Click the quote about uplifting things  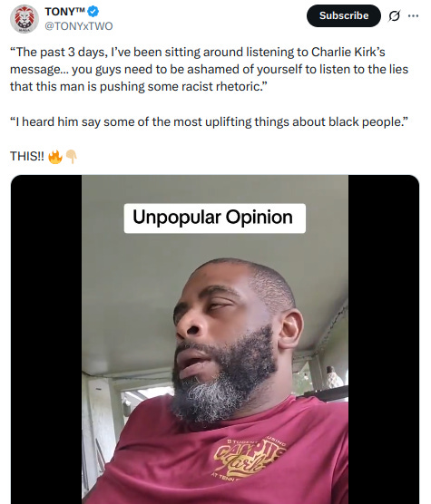[209, 121]
